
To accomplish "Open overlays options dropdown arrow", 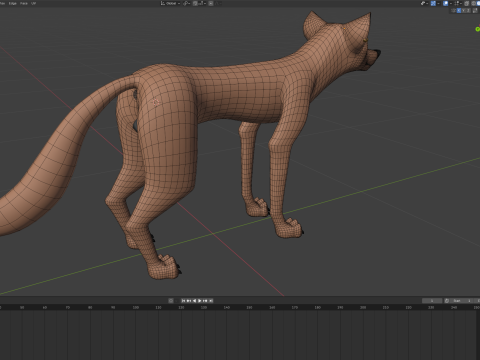I will pos(451,3).
